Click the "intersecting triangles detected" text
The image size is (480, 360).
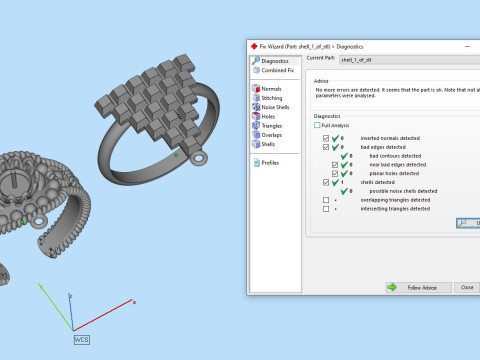coord(395,209)
